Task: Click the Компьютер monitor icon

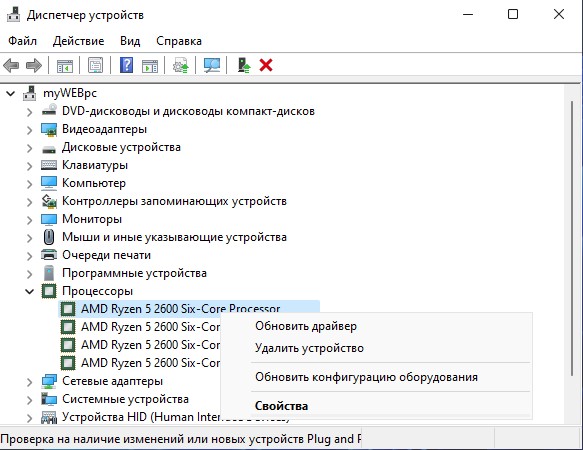Action: coord(49,183)
